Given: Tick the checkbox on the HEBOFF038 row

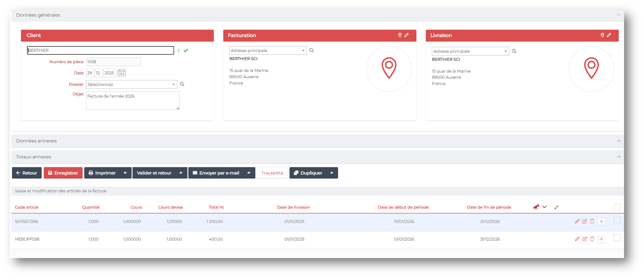Looking at the screenshot, I should pos(617,238).
